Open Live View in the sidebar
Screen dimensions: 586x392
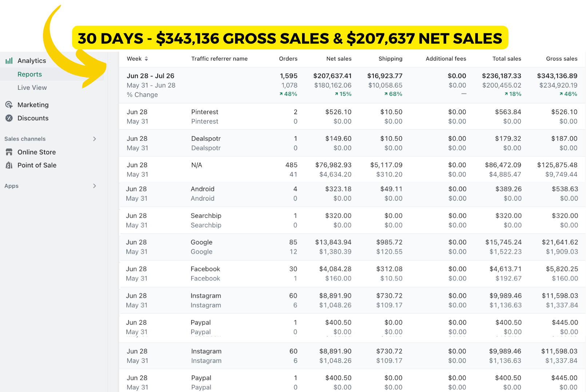(x=32, y=88)
